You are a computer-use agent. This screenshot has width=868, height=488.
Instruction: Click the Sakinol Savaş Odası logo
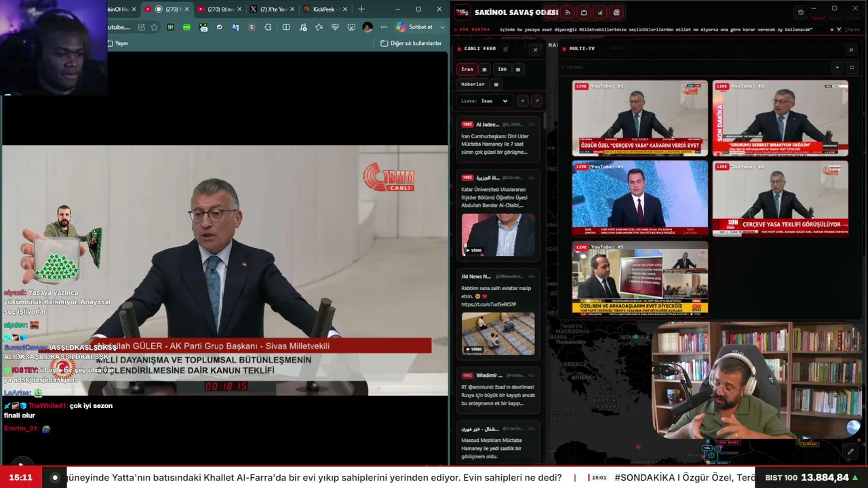[462, 12]
